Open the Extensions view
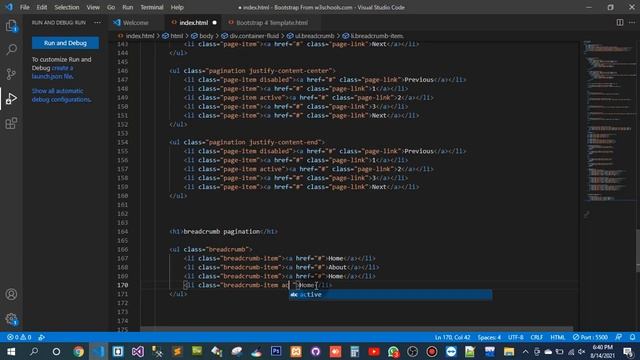The image size is (640, 360). (11, 123)
